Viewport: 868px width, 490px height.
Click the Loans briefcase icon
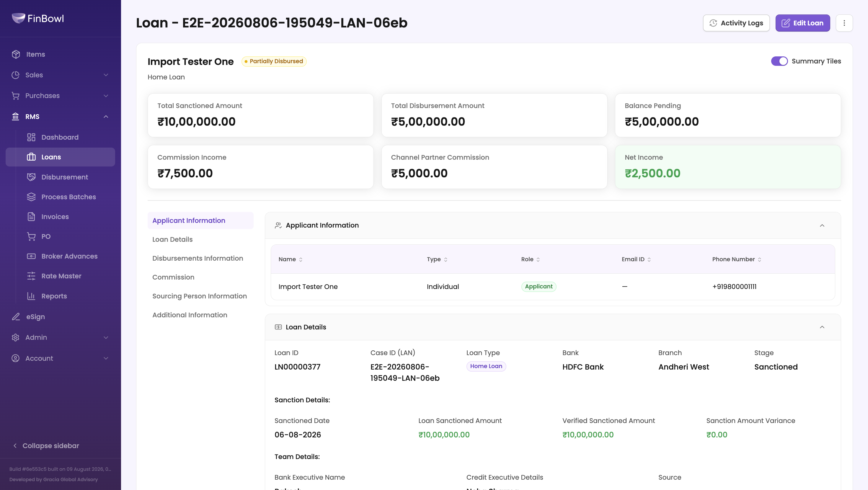click(x=31, y=157)
